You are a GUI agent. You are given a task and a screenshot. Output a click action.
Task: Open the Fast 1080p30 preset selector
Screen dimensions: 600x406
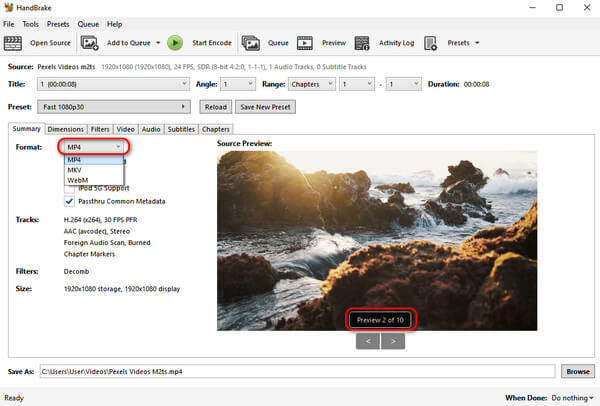pyautogui.click(x=114, y=107)
